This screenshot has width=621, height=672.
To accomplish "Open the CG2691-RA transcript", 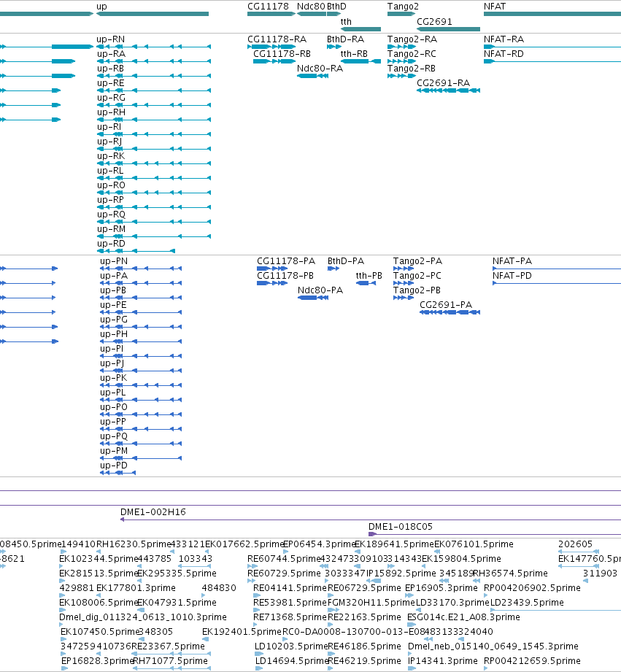I will (x=448, y=90).
